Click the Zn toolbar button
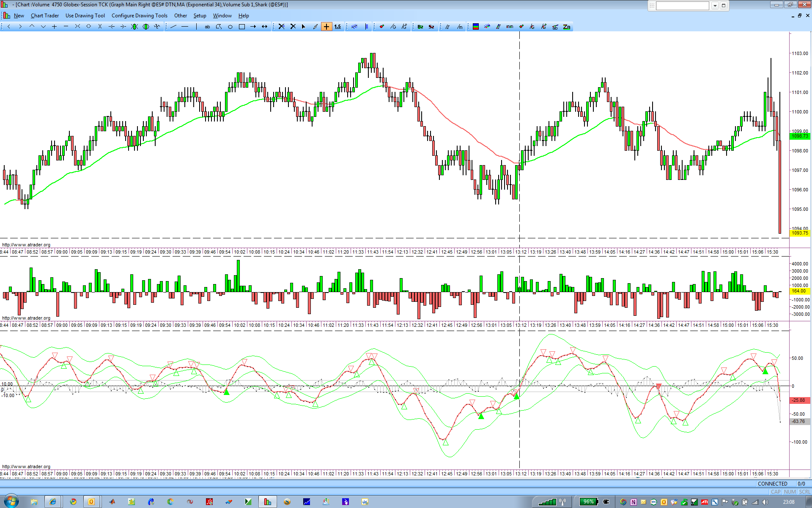The width and height of the screenshot is (812, 508). 567,27
